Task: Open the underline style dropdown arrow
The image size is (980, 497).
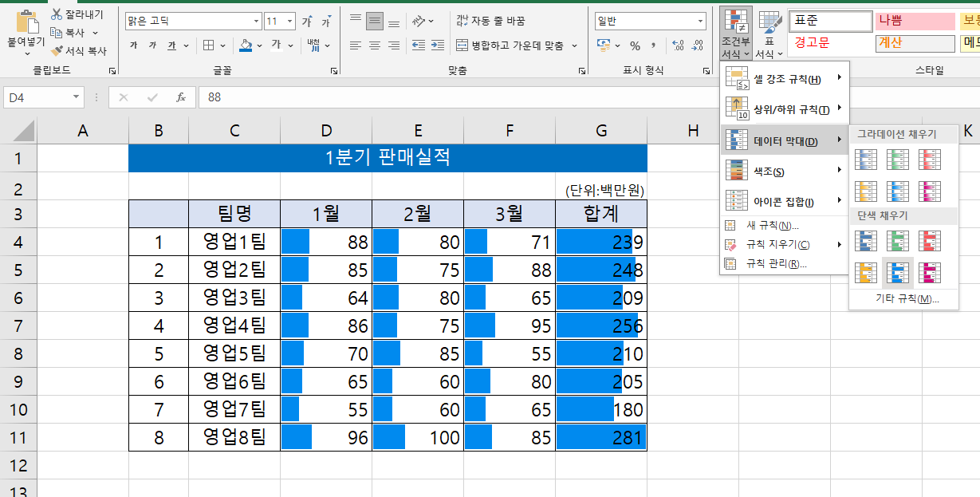Action: point(186,45)
